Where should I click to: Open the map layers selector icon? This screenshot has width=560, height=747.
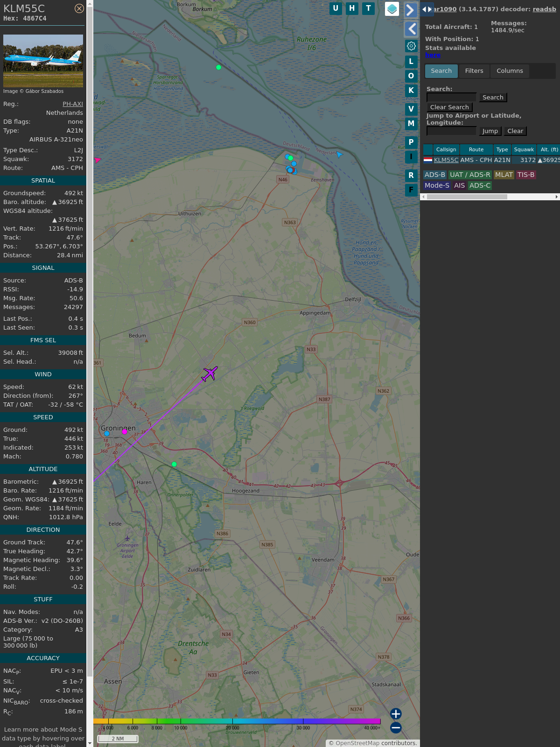pos(392,9)
